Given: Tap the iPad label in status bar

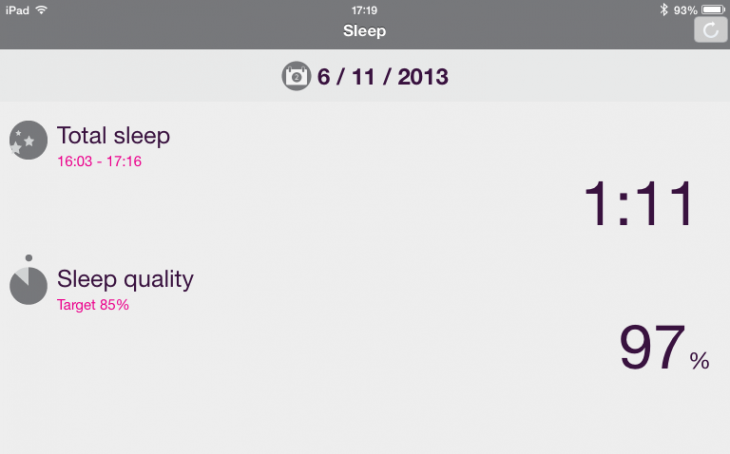Looking at the screenshot, I should [x=17, y=9].
